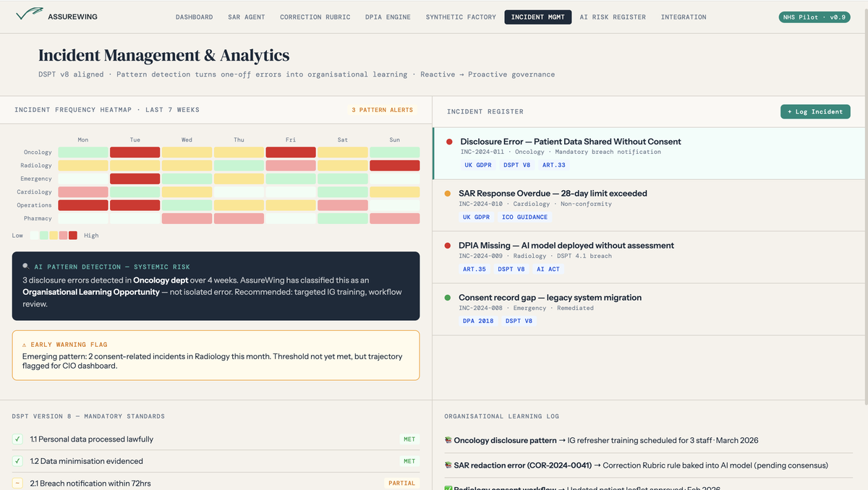Click the 'Organisational Learning Opportunity' text
Image resolution: width=868 pixels, height=490 pixels.
tap(91, 292)
